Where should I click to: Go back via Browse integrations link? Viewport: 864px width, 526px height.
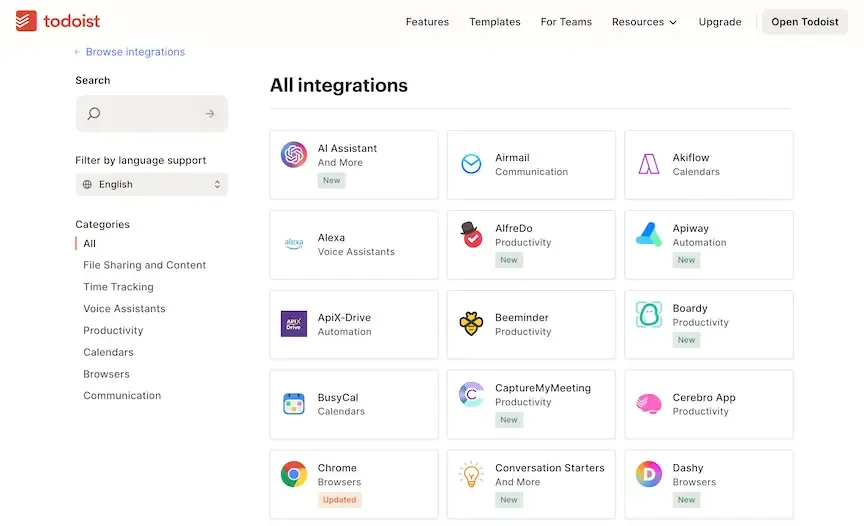pos(129,52)
